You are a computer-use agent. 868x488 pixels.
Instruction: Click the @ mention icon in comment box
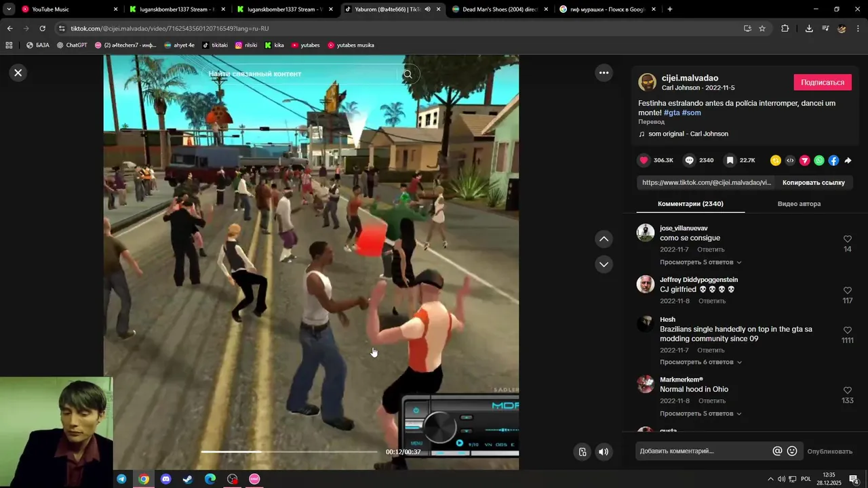tap(777, 451)
